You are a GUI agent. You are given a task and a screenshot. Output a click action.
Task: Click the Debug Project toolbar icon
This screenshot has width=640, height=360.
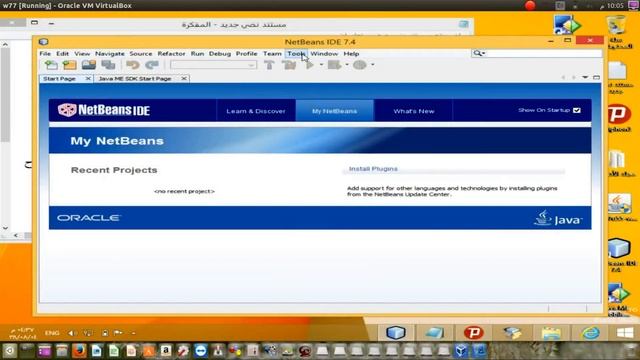(x=334, y=65)
